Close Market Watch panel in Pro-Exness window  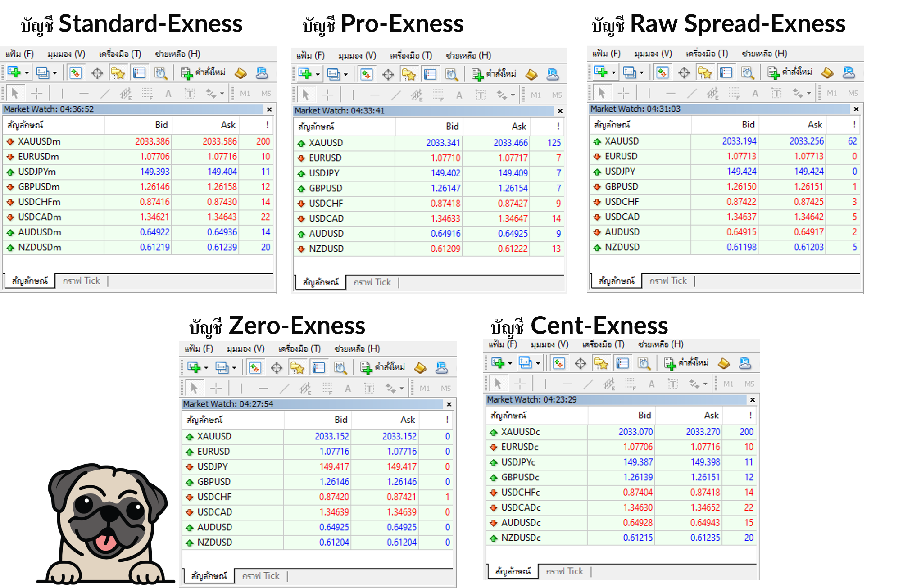pos(560,111)
